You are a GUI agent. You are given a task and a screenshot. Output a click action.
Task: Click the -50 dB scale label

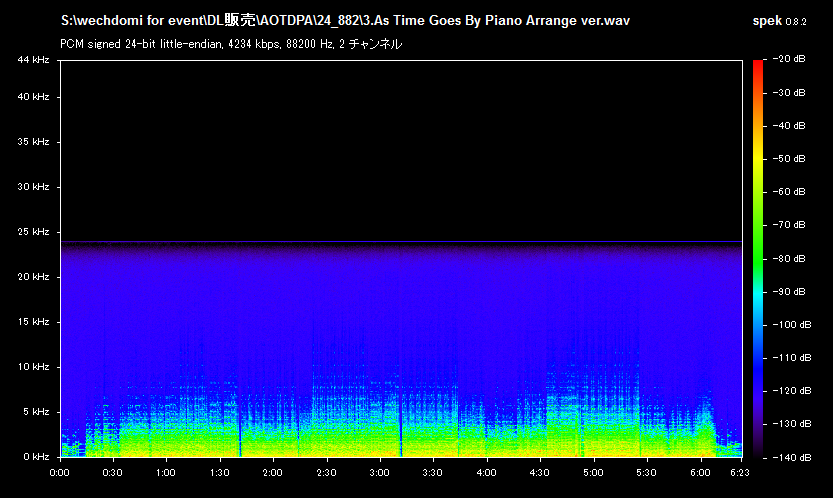click(789, 158)
